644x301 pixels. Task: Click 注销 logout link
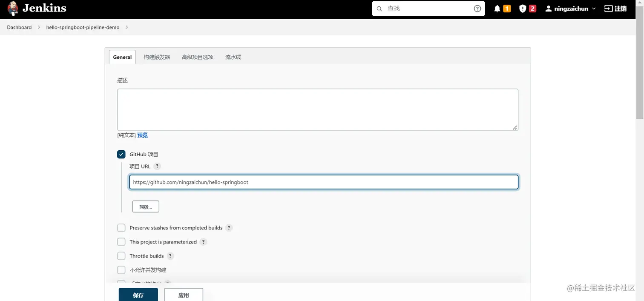621,9
